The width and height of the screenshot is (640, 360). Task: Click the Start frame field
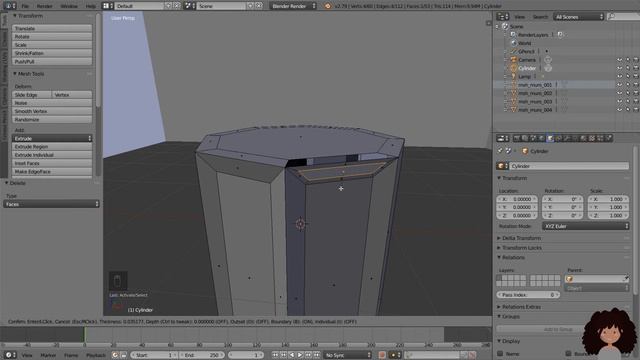(153, 355)
